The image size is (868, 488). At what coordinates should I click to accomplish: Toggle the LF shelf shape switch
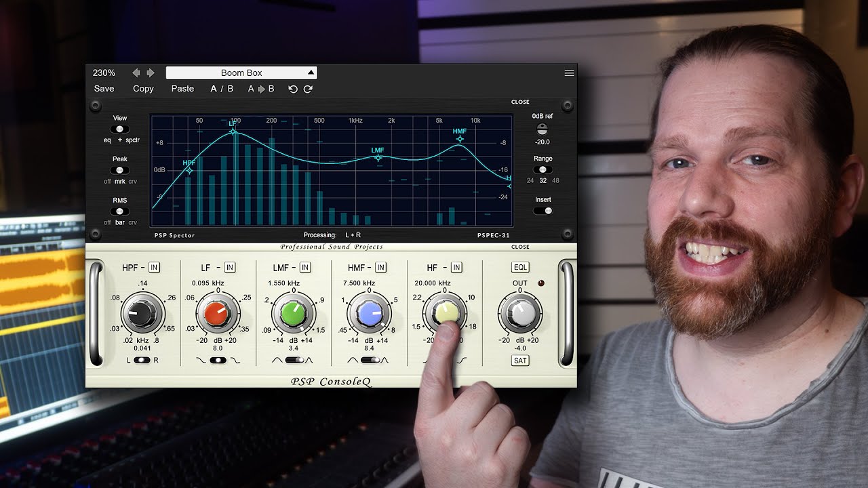[x=218, y=361]
